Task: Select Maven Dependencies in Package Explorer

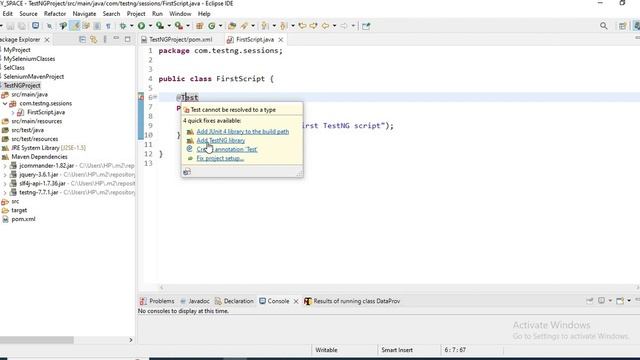Action: pyautogui.click(x=39, y=157)
